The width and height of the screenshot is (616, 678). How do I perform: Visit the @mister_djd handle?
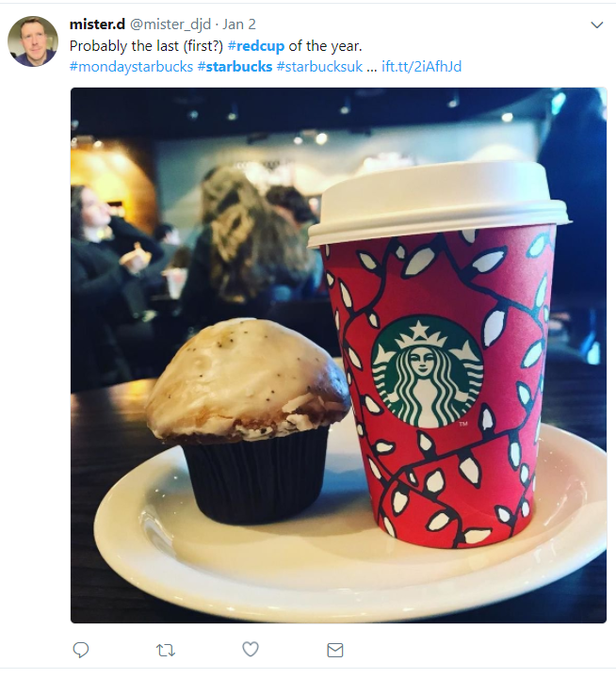[x=170, y=24]
